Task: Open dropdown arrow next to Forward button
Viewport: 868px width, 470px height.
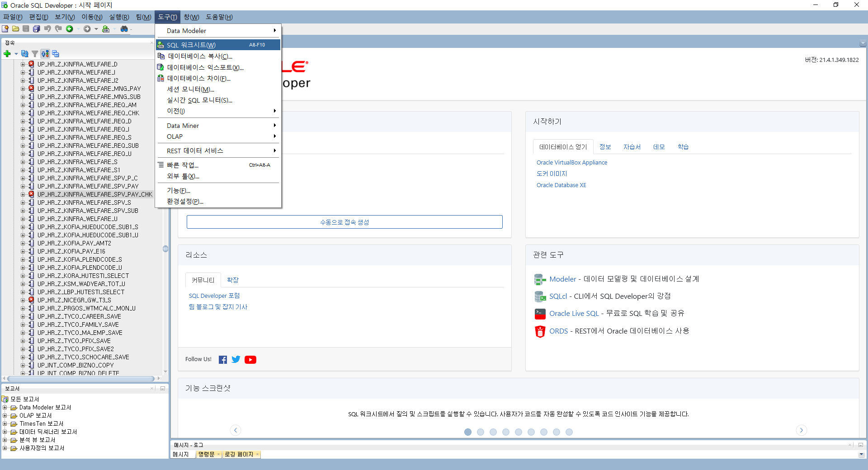Action: point(96,29)
